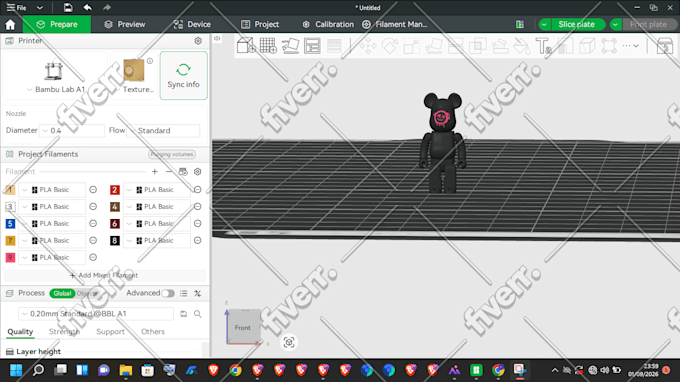This screenshot has width=680, height=382.
Task: Select the Measure tool icon
Action: [x=566, y=46]
